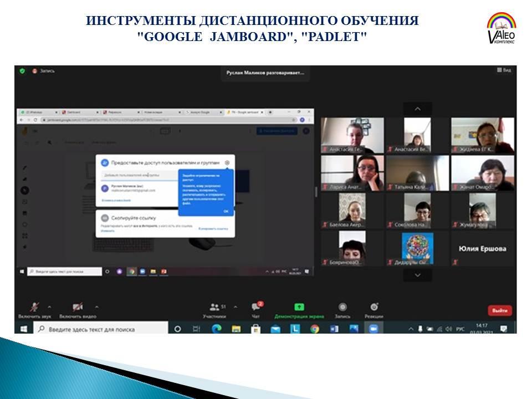The height and width of the screenshot is (399, 532).
Task: Click the back arrow in shared Chrome window
Action: 22,120
